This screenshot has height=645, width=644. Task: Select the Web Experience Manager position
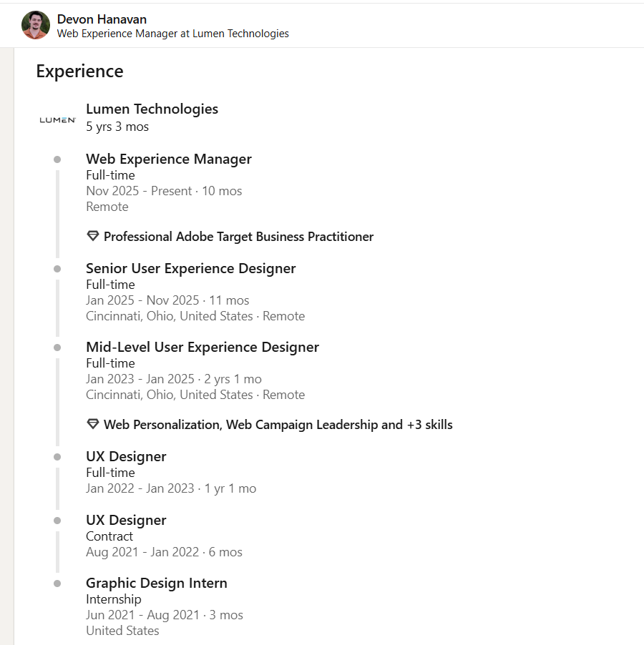click(x=169, y=159)
